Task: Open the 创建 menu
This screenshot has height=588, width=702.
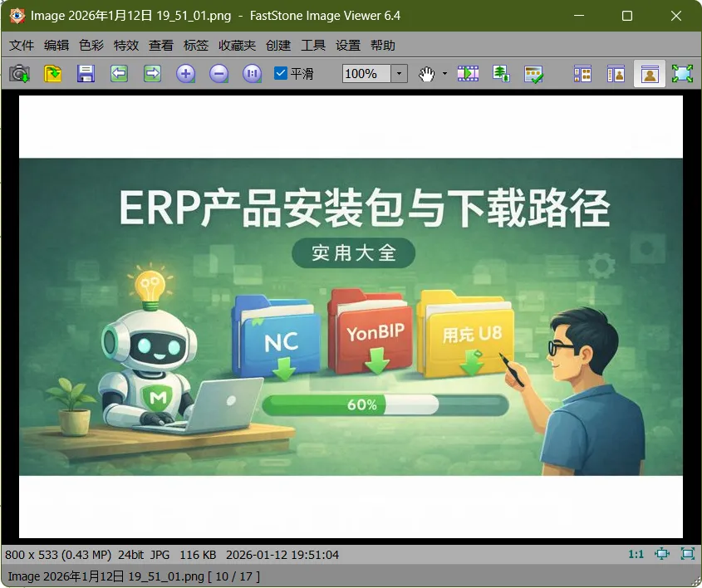Action: (278, 45)
